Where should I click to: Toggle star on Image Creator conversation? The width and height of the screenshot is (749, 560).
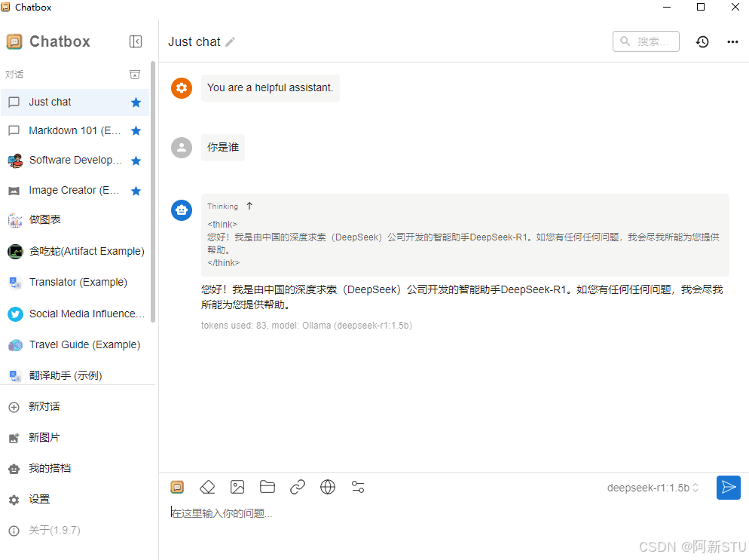click(136, 191)
